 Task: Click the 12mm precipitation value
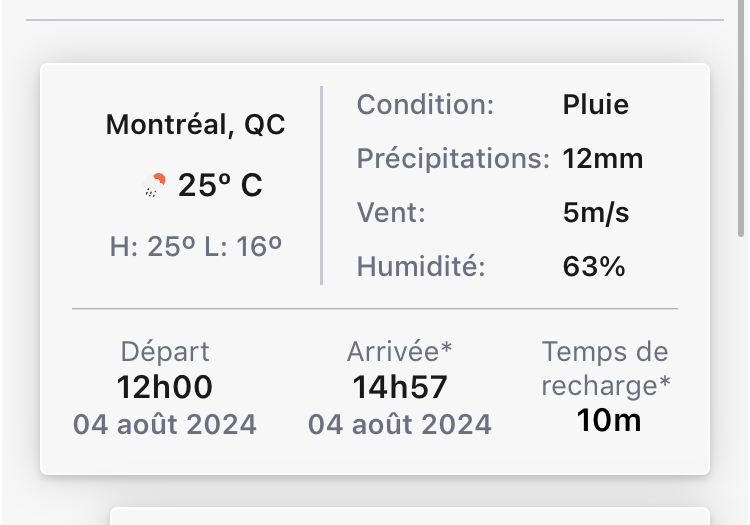602,158
